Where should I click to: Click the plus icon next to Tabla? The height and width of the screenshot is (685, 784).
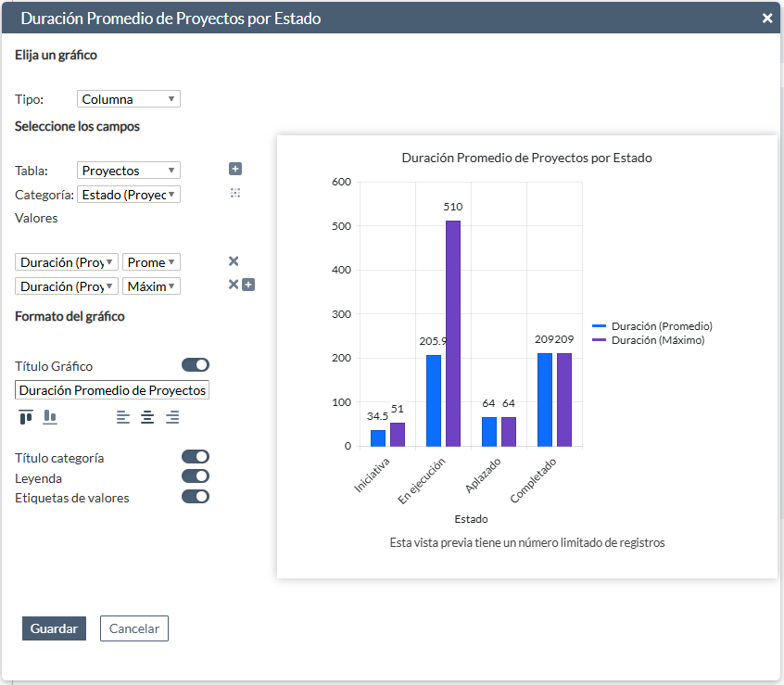[235, 169]
